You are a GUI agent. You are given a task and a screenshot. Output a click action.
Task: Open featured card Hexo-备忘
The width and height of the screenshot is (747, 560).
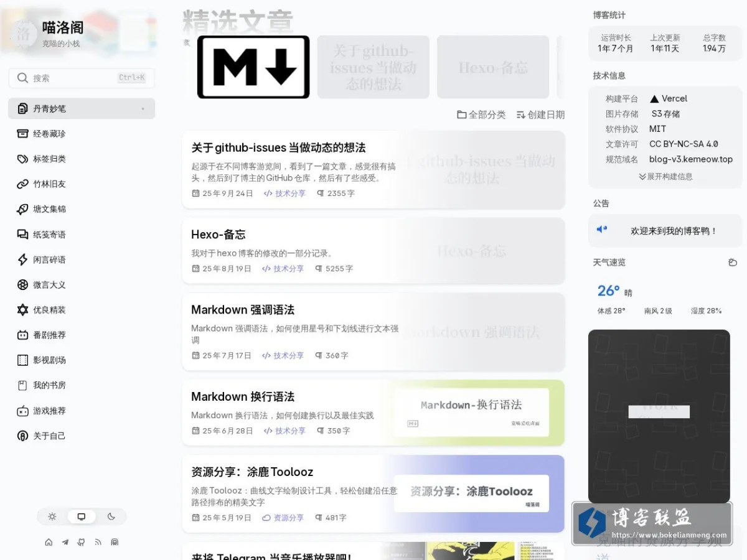click(x=493, y=67)
